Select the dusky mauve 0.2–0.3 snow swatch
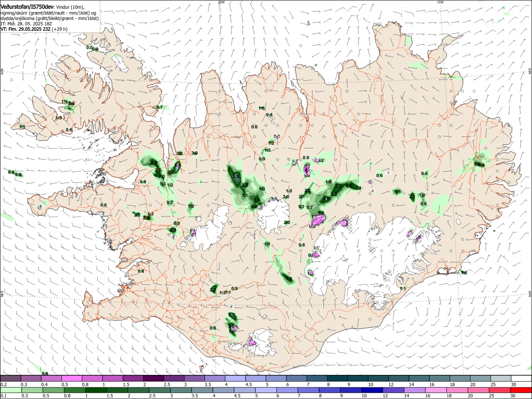This screenshot has width=532, height=399. [10, 379]
